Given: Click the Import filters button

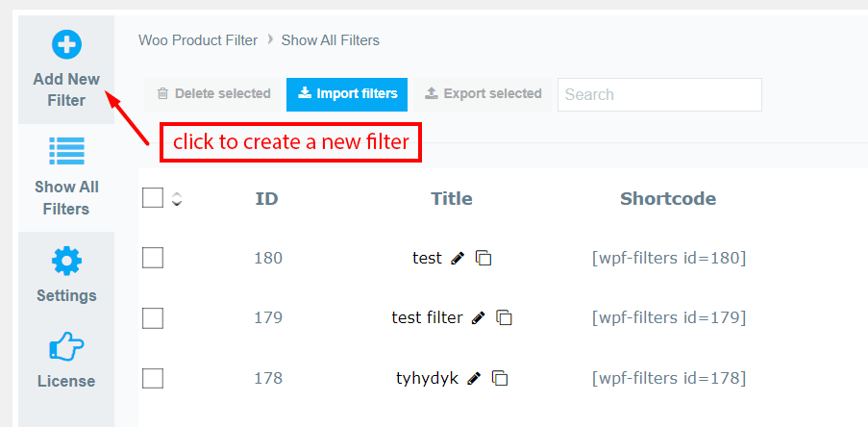Looking at the screenshot, I should (347, 94).
